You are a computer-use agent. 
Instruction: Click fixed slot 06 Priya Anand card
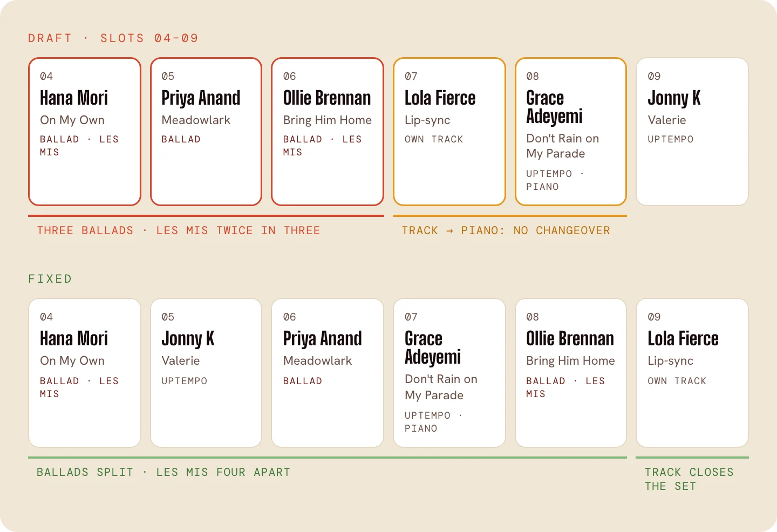[328, 373]
